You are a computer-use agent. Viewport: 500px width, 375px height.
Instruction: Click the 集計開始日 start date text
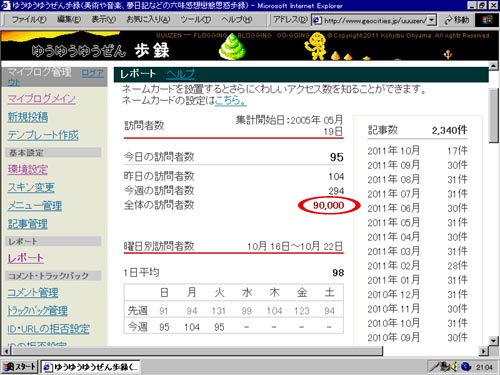289,125
